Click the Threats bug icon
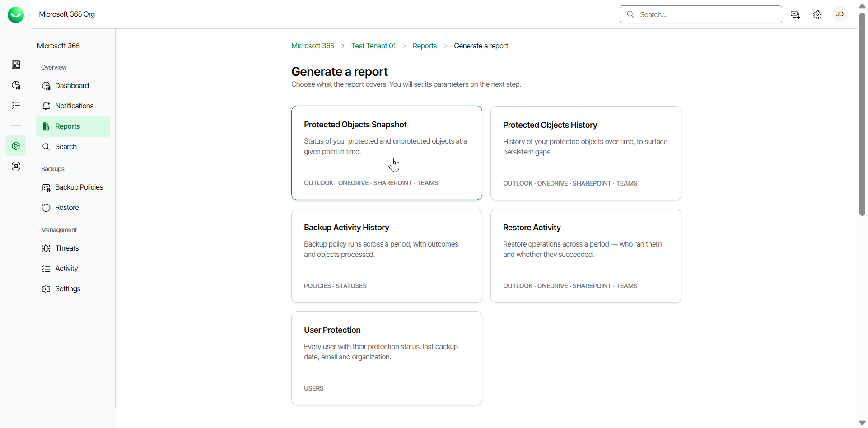This screenshot has width=868, height=428. [46, 248]
